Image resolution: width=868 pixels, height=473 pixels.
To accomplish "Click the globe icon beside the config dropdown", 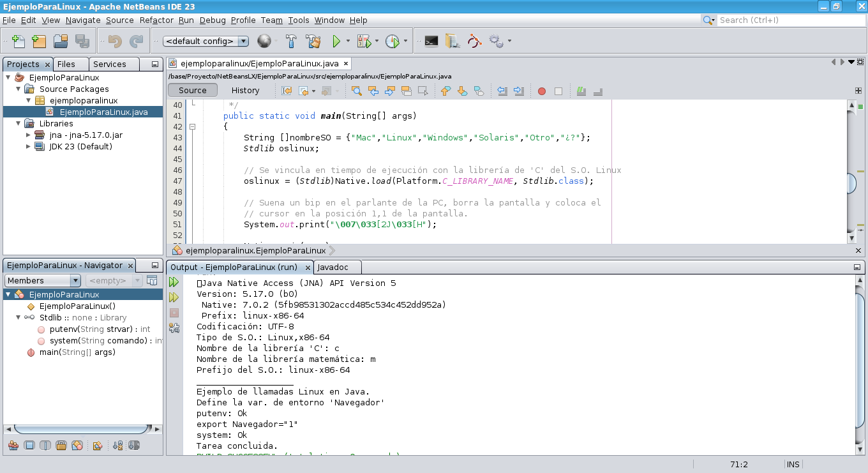I will coord(264,41).
